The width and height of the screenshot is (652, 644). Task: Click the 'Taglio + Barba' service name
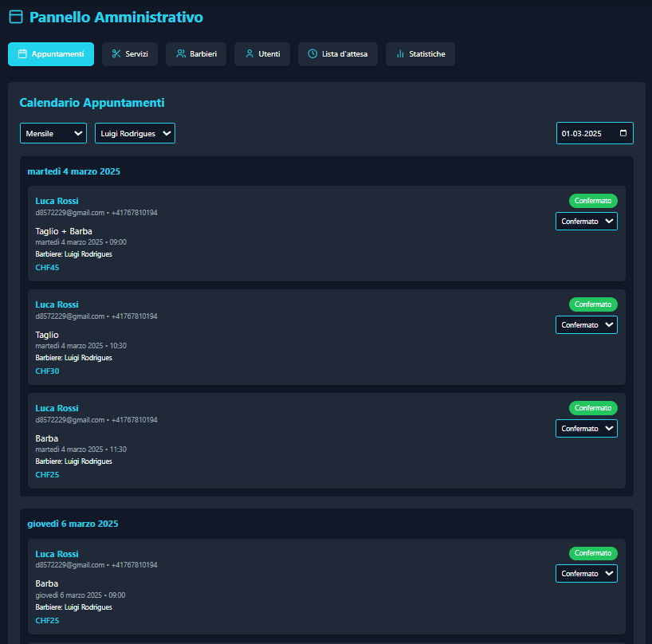point(64,231)
